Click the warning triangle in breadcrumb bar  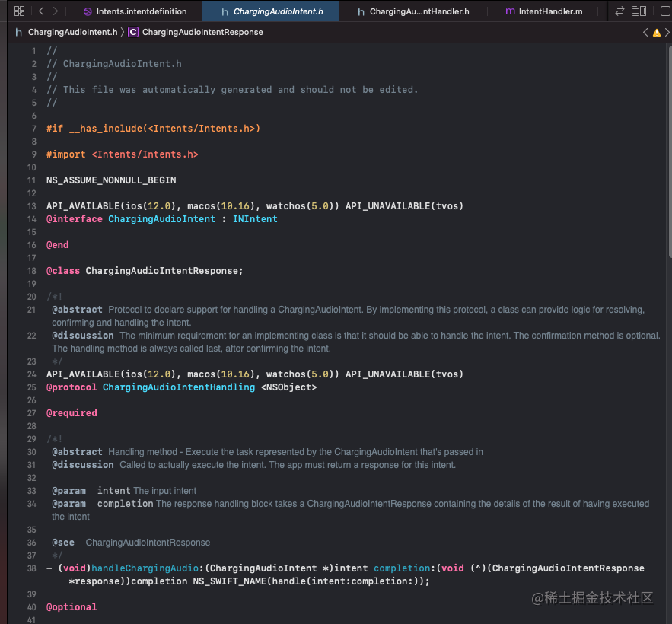point(656,32)
